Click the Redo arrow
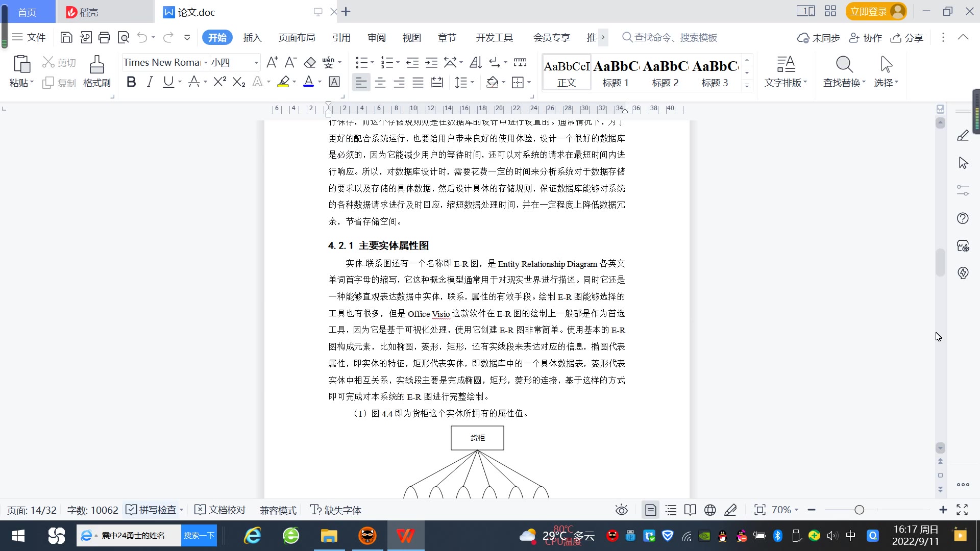The width and height of the screenshot is (980, 551). pyautogui.click(x=168, y=37)
